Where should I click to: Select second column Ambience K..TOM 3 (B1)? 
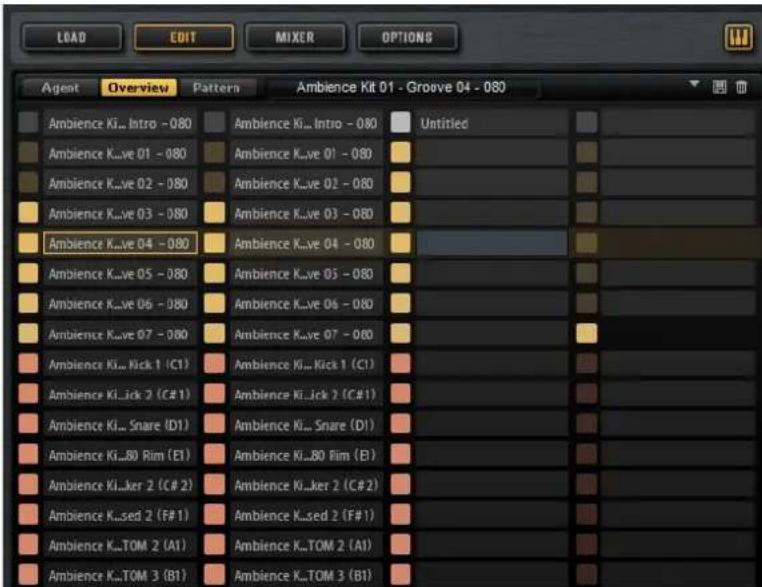pos(306,575)
